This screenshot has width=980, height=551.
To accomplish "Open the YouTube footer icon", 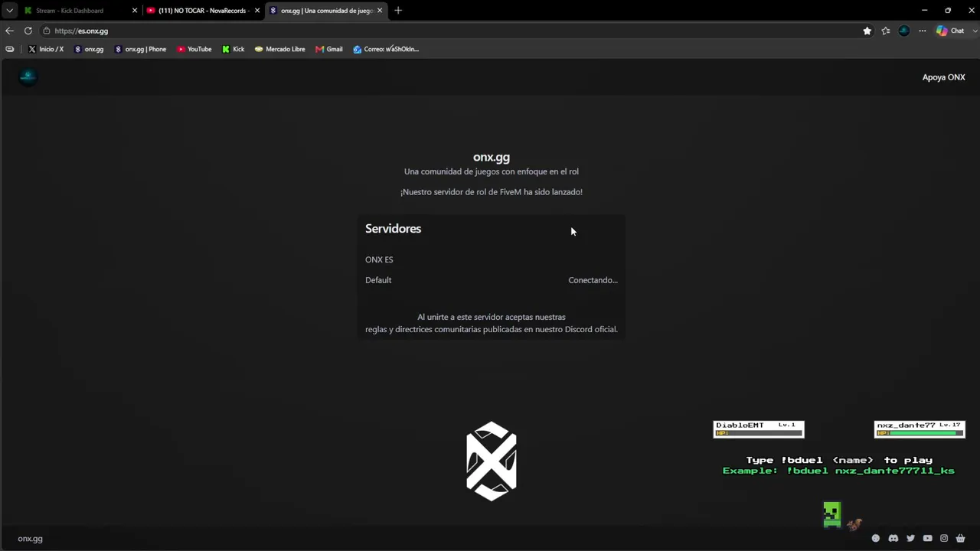I will 927,539.
